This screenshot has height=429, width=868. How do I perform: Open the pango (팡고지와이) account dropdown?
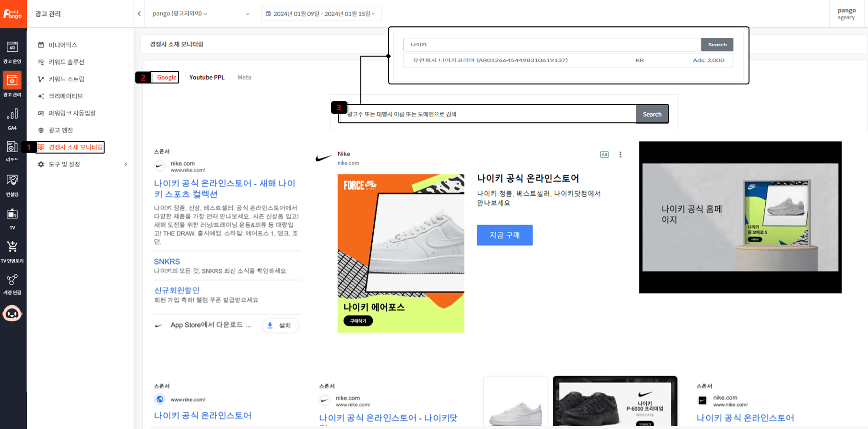(x=201, y=13)
